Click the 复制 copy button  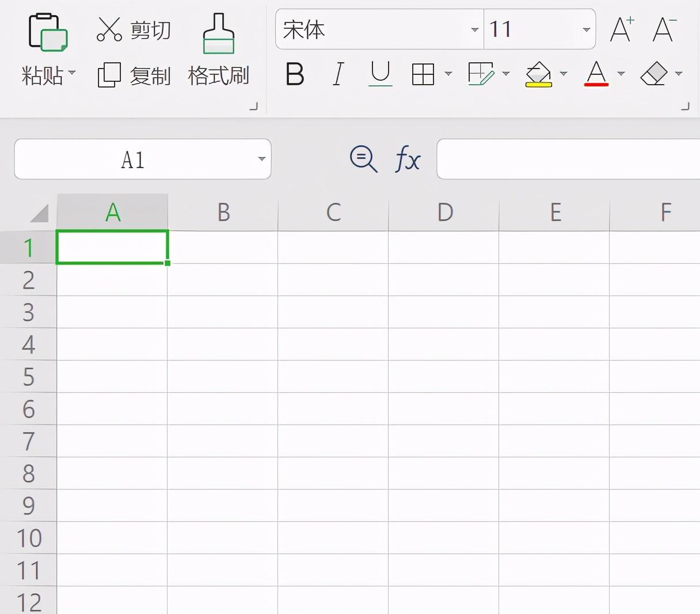(x=134, y=75)
